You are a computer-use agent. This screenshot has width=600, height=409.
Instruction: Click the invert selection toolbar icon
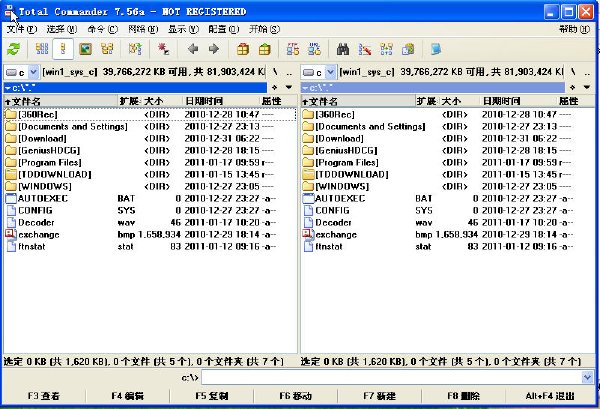135,49
